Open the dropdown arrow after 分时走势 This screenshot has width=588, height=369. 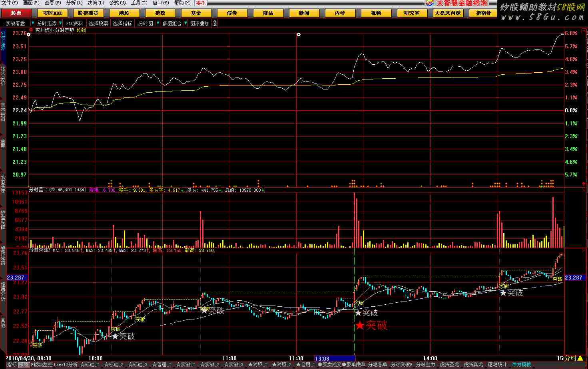(x=60, y=24)
